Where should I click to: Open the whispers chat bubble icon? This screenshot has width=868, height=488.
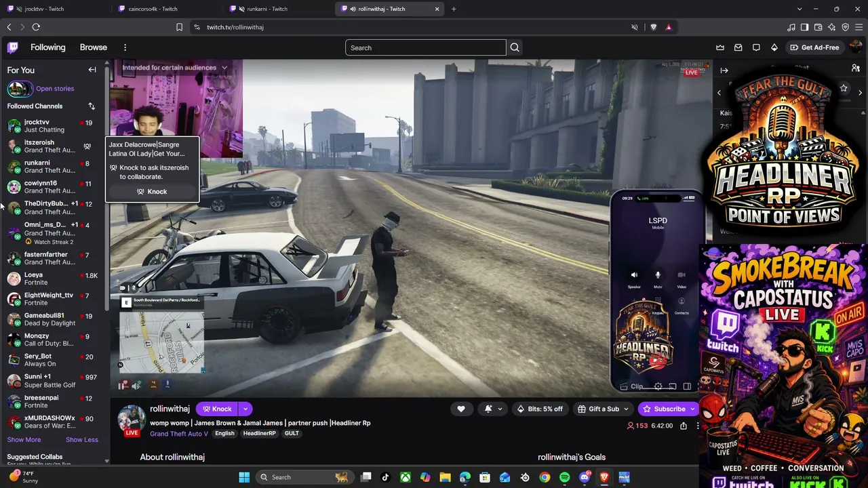coord(756,47)
